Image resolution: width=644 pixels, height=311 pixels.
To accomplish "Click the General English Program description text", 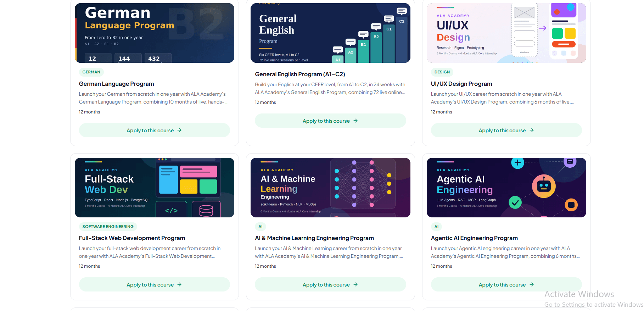I will coord(330,88).
